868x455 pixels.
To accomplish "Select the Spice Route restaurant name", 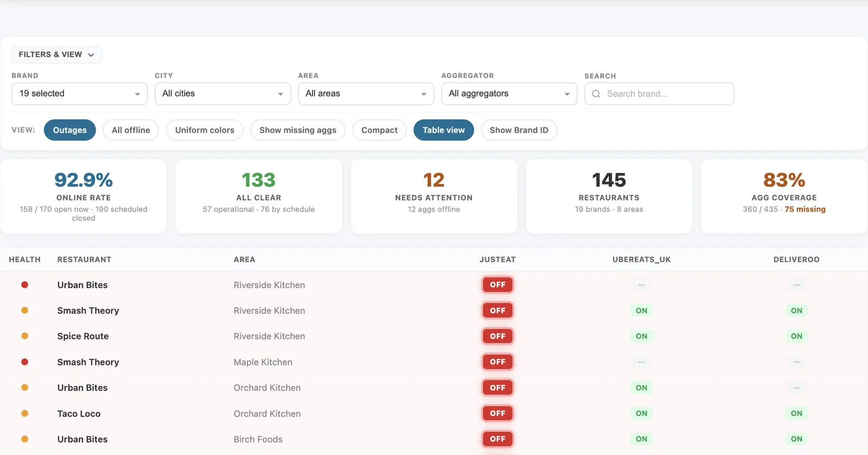I will (83, 336).
